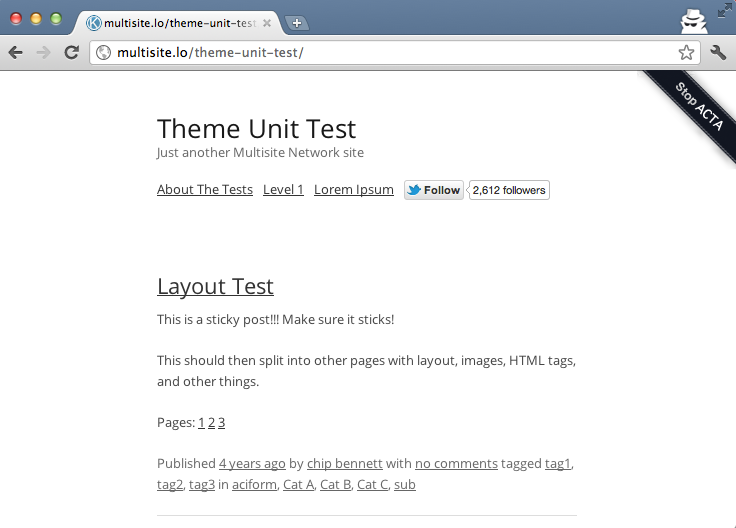Close the multisite.lo tab
The height and width of the screenshot is (528, 736).
click(267, 23)
